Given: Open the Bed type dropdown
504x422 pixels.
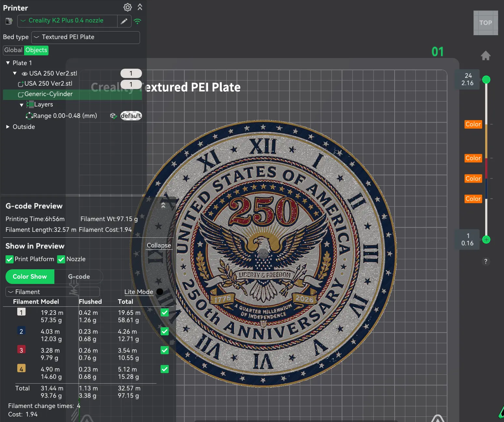Looking at the screenshot, I should click(86, 37).
